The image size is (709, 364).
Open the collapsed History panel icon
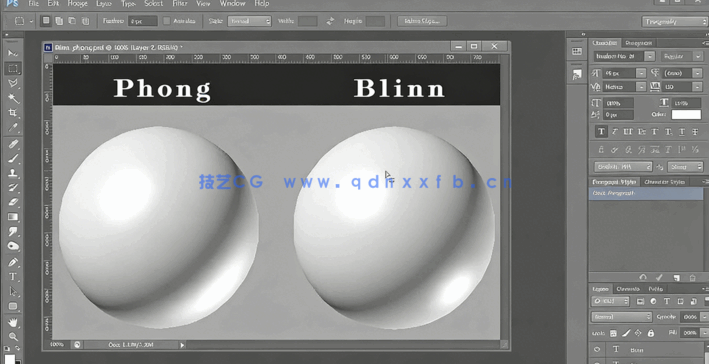pyautogui.click(x=577, y=52)
